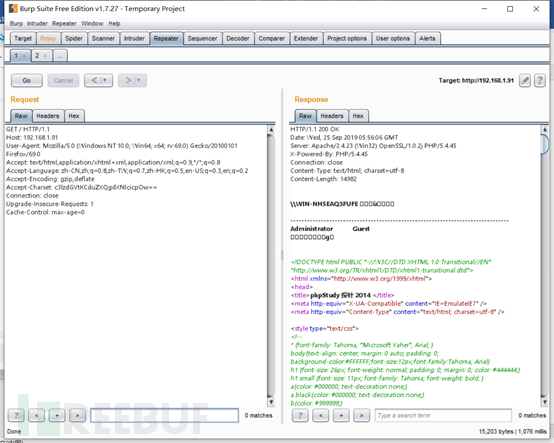Open the Help menu

(x=114, y=24)
